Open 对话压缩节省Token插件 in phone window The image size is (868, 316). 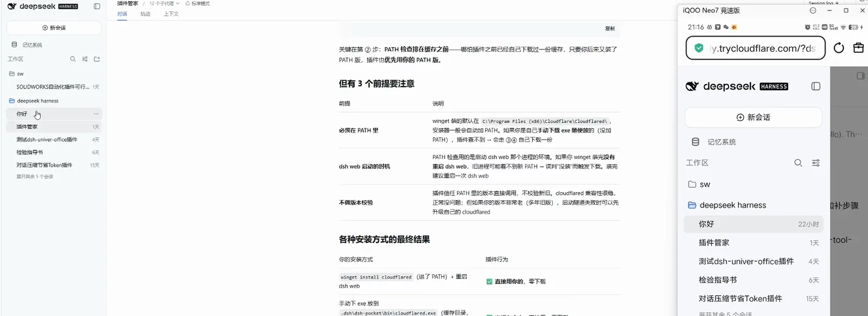(754, 299)
